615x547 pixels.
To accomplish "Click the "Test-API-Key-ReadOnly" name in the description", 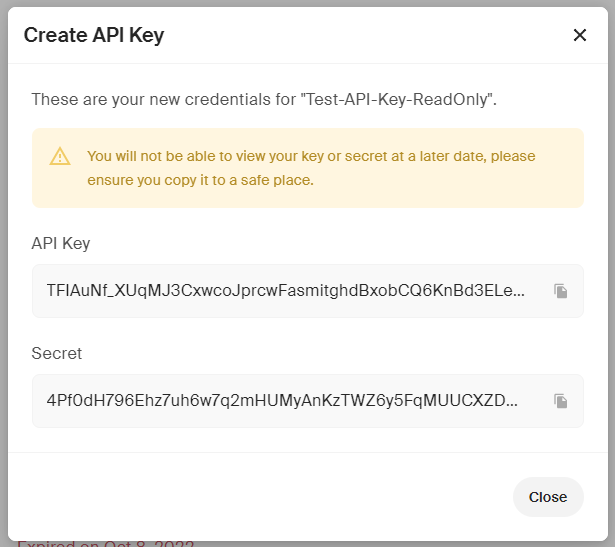I will click(397, 99).
